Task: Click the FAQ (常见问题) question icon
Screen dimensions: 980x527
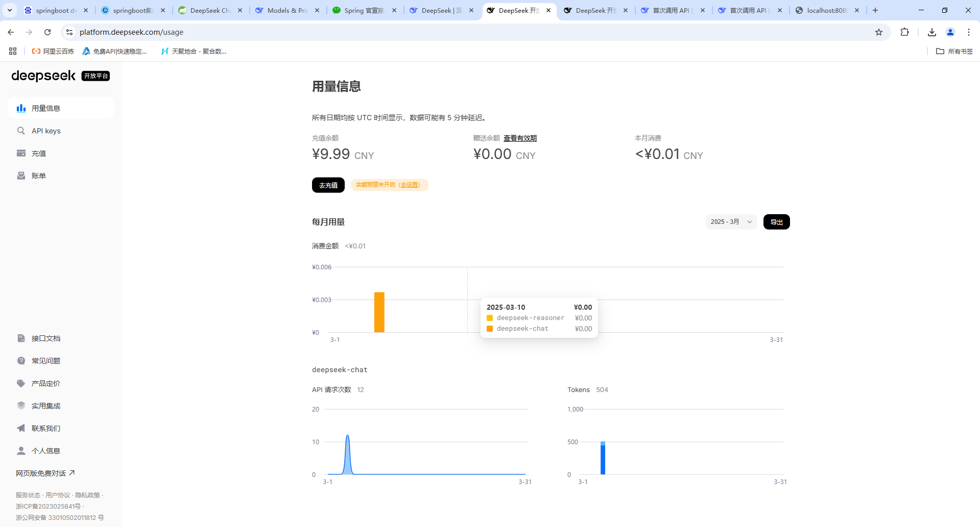Action: coord(21,361)
